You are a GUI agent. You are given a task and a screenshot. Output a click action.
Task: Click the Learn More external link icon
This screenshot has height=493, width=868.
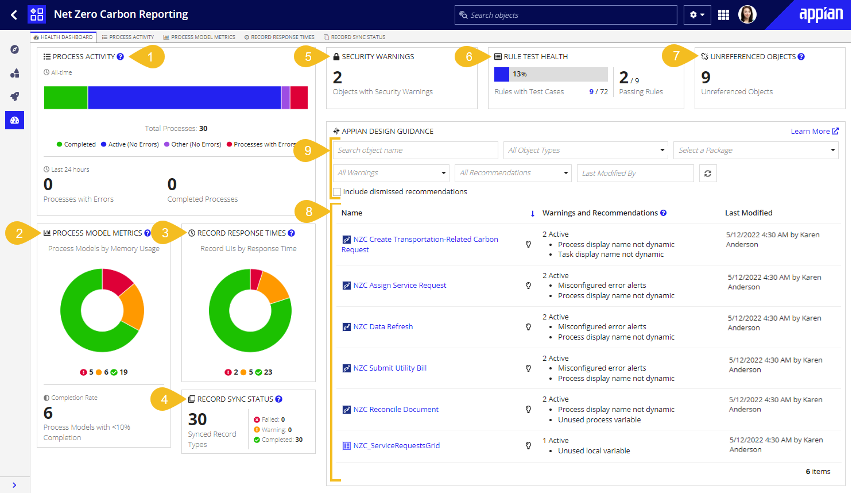pyautogui.click(x=835, y=131)
